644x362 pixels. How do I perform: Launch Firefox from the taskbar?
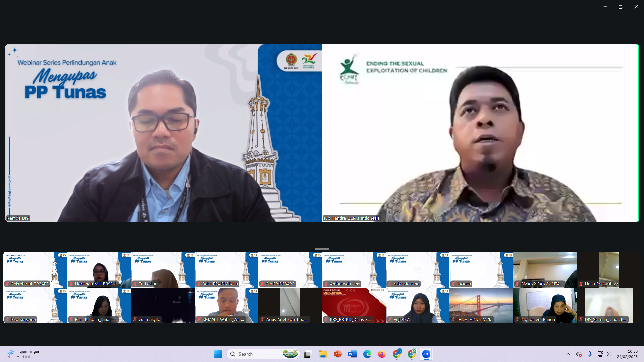coord(382,354)
